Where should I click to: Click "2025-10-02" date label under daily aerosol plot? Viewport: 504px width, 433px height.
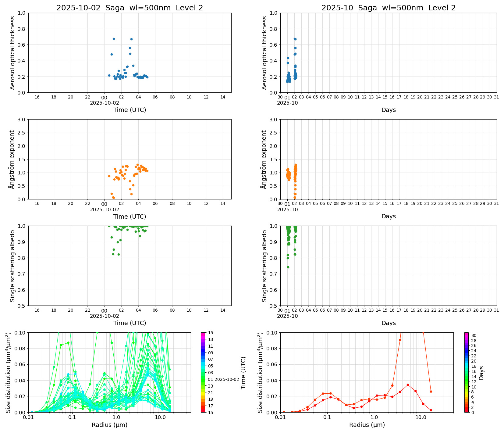[104, 103]
